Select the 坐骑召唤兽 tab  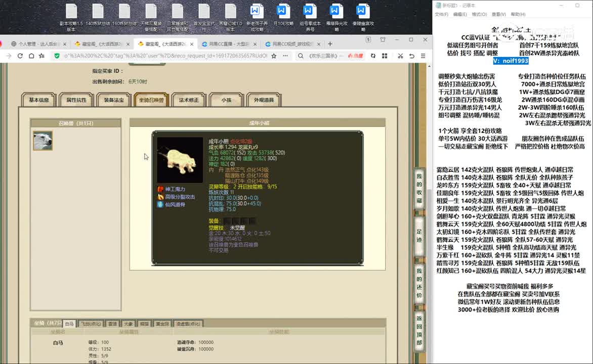point(151,100)
